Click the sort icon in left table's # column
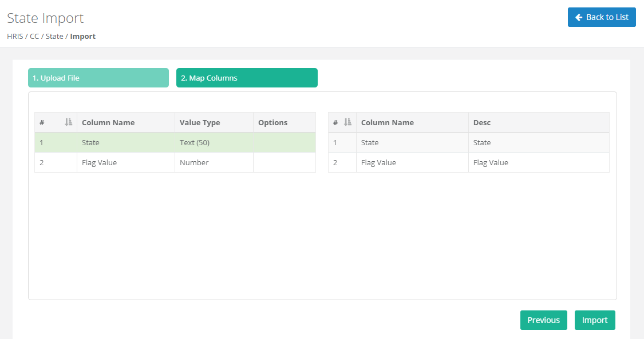This screenshot has width=644, height=339. [x=69, y=122]
